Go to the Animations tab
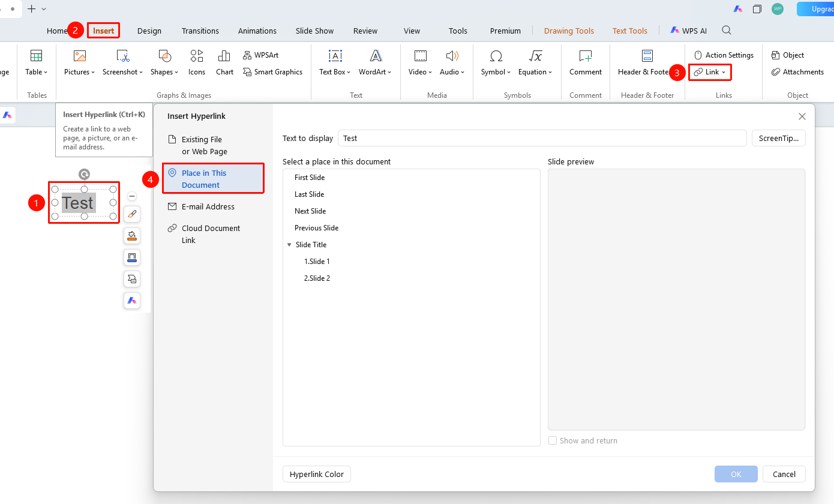This screenshot has height=504, width=834. click(x=257, y=31)
